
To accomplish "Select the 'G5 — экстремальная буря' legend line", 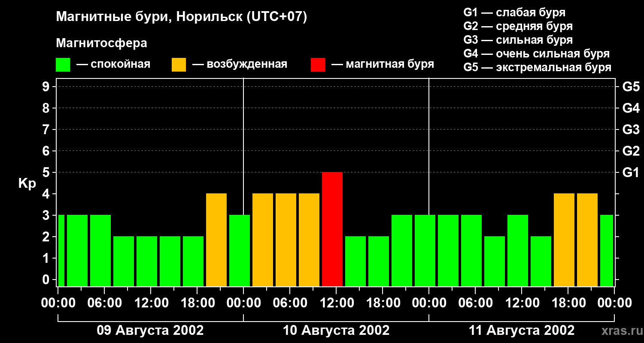I will 538,67.
